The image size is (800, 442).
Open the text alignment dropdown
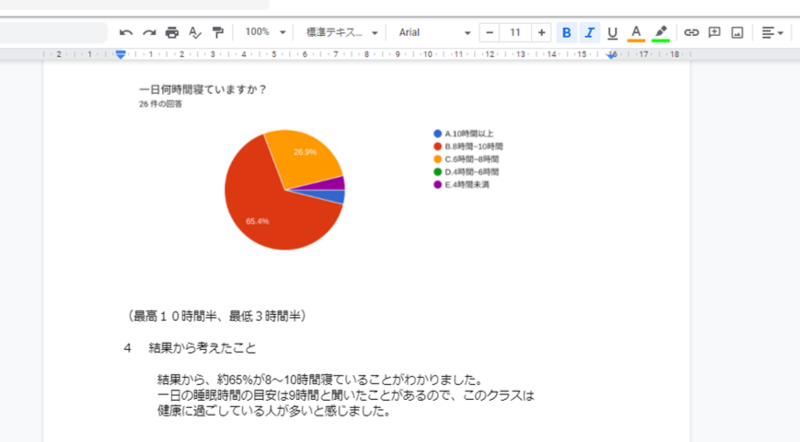point(772,33)
